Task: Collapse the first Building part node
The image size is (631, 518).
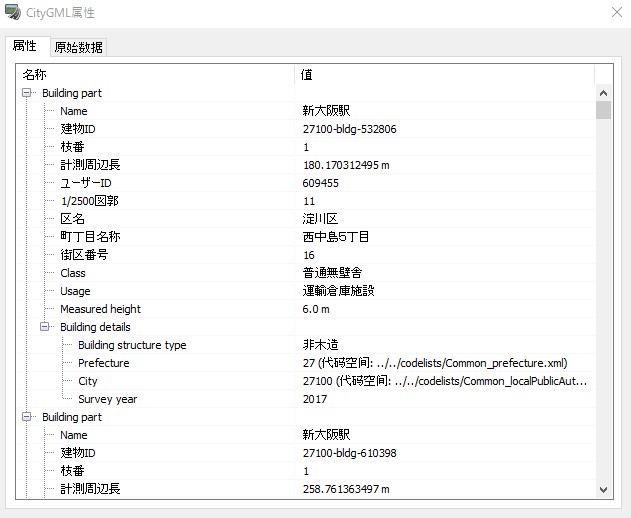Action: 27,93
